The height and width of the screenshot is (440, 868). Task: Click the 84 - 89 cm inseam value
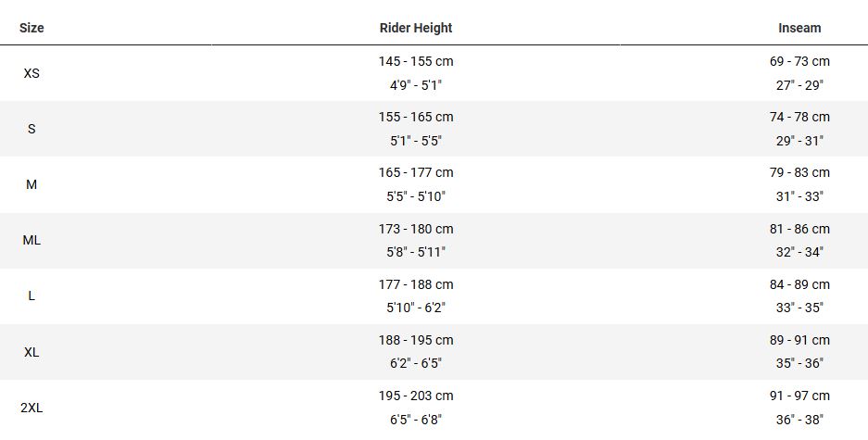[x=799, y=284]
